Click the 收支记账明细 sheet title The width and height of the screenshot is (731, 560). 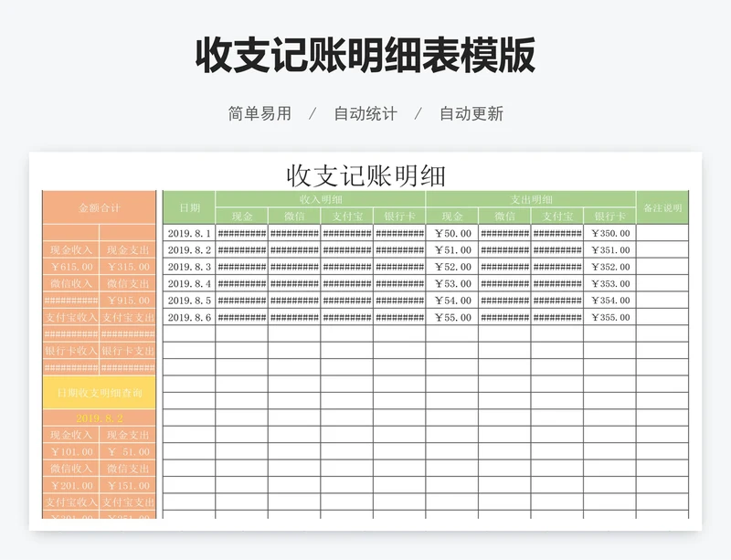click(365, 175)
